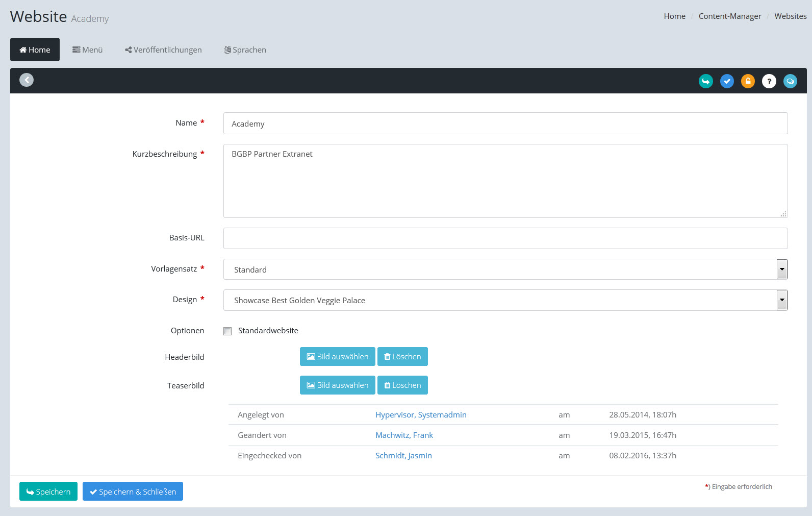Choose an image for Headerbild
The height and width of the screenshot is (516, 812).
[337, 357]
